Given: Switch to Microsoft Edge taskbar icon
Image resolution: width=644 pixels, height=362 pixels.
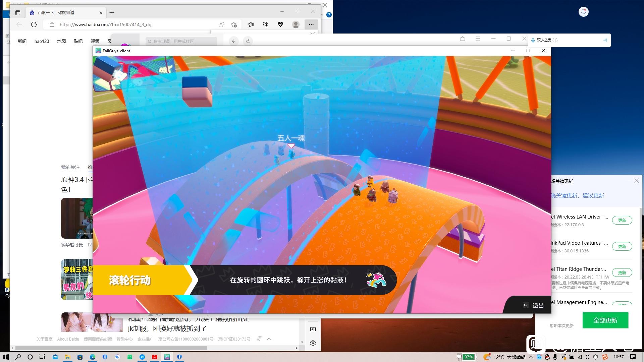Looking at the screenshot, I should click(92, 357).
